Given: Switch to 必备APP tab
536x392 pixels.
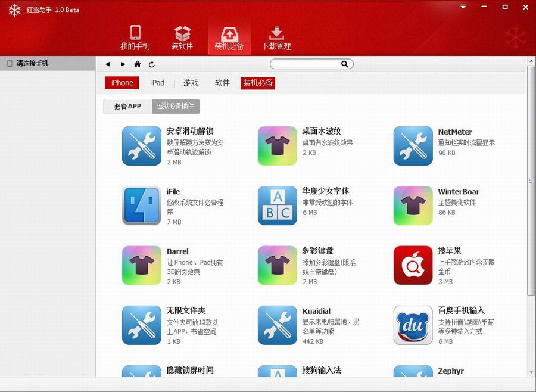Looking at the screenshot, I should 127,107.
